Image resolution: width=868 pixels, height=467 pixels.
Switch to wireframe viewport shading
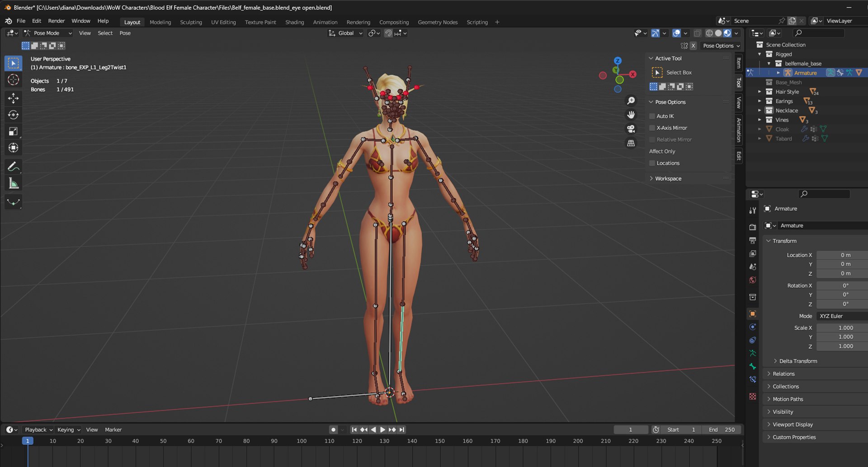pos(709,33)
